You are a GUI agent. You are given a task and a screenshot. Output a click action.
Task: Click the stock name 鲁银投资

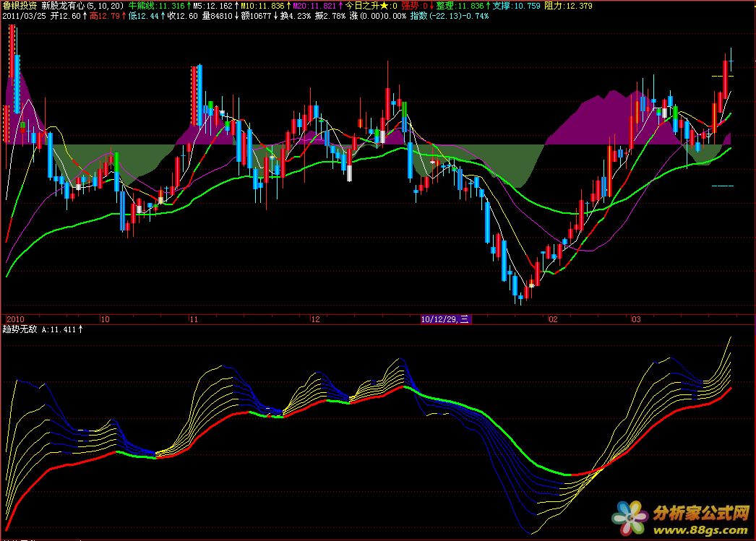click(20, 6)
